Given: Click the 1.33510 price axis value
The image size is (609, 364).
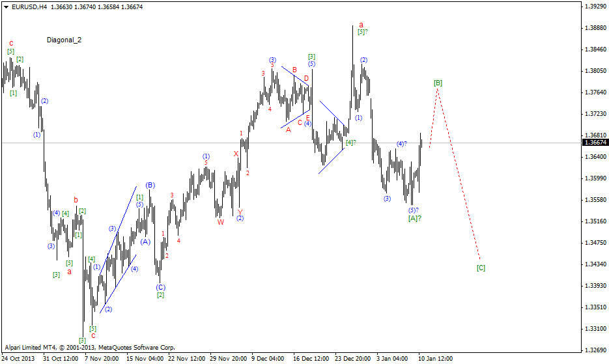Looking at the screenshot, I should point(595,307).
